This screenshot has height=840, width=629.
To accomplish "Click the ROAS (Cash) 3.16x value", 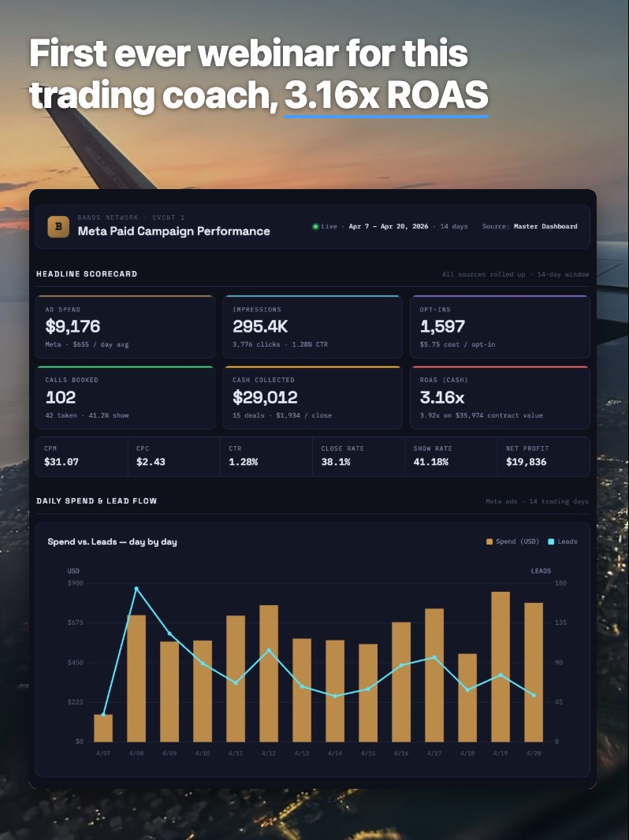I will [x=442, y=397].
